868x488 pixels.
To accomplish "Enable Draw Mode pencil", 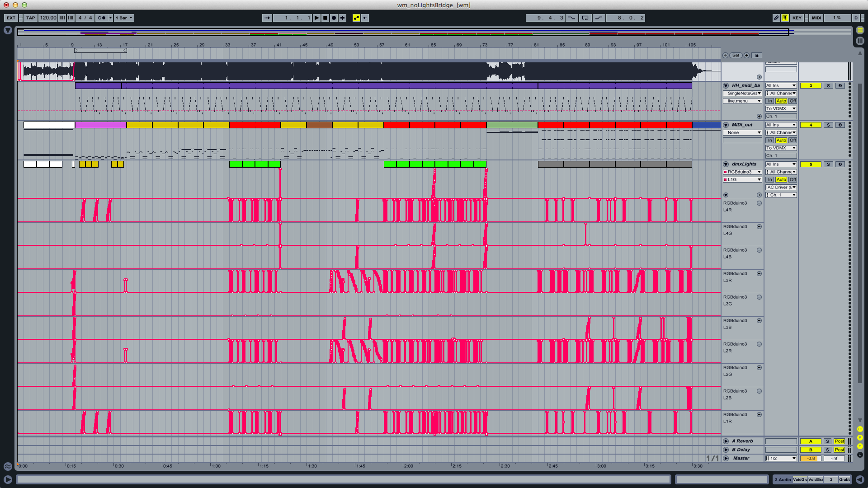I will [776, 18].
